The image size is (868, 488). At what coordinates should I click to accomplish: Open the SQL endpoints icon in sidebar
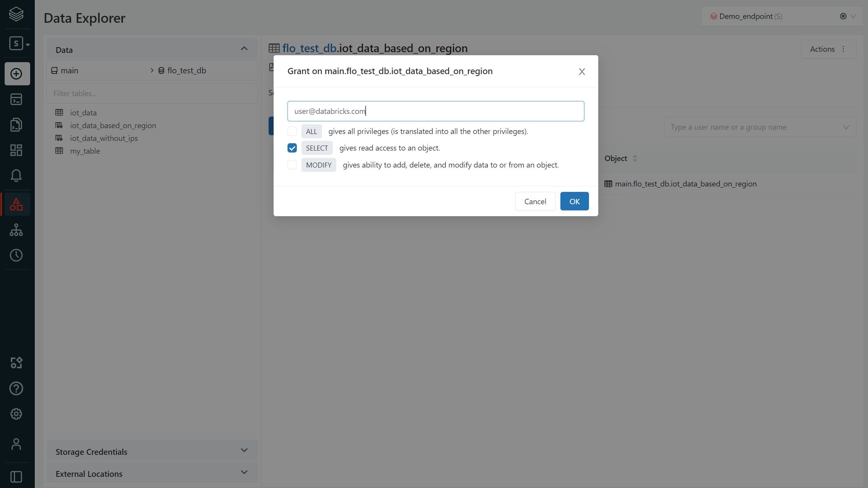(16, 230)
